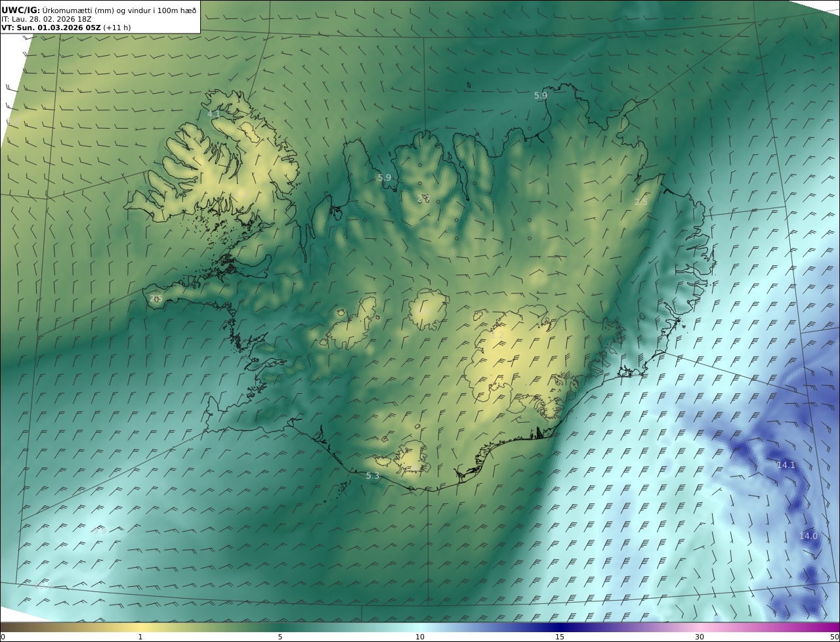This screenshot has width=840, height=642.
Task: Click the 5.9 label inside the northern fjord
Action: tap(384, 178)
